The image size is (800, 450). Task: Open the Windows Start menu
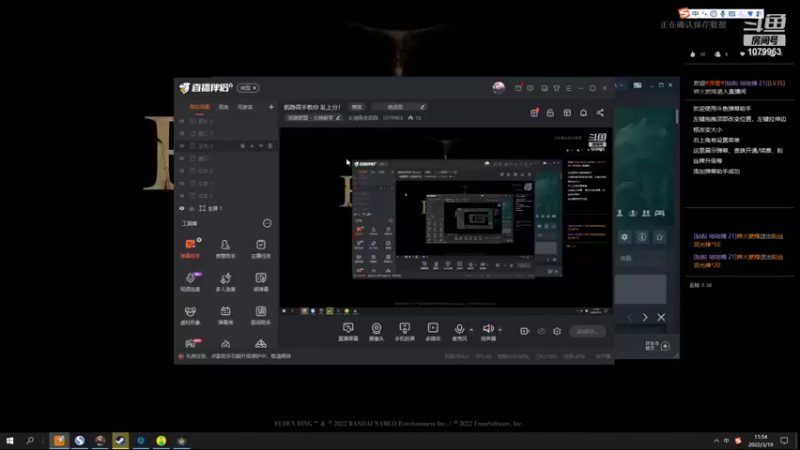click(9, 440)
